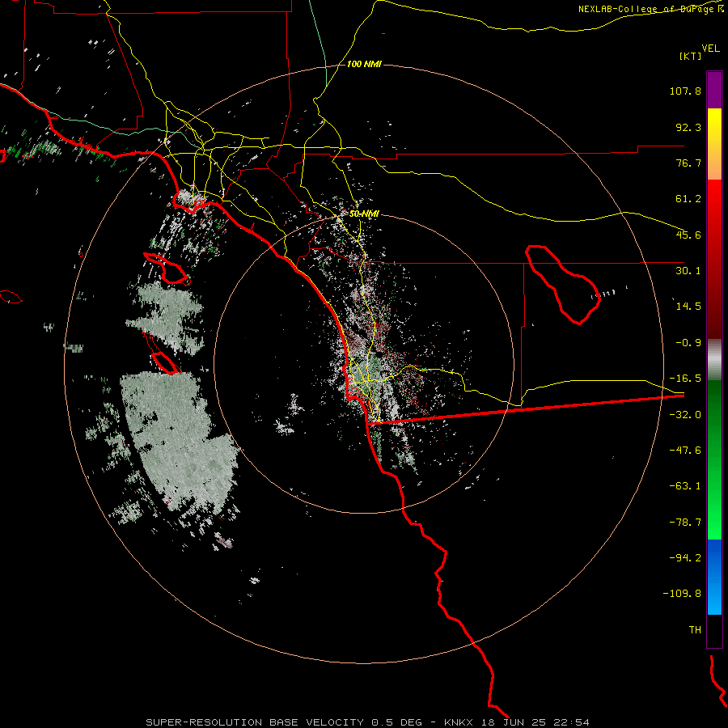Image resolution: width=728 pixels, height=728 pixels.
Task: Click the -78.7 velocity scale value
Action: [x=685, y=523]
